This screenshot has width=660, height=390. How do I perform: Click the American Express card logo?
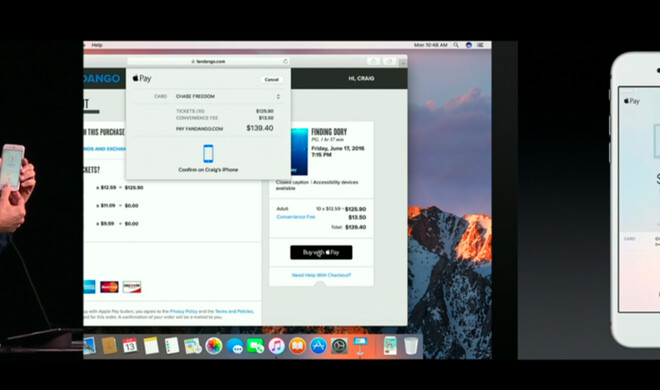tap(89, 287)
